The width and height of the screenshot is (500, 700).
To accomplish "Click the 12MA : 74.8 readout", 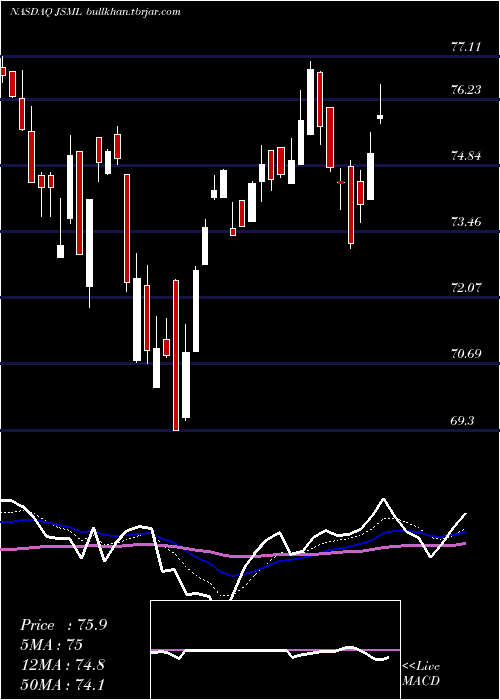I will click(x=62, y=664).
